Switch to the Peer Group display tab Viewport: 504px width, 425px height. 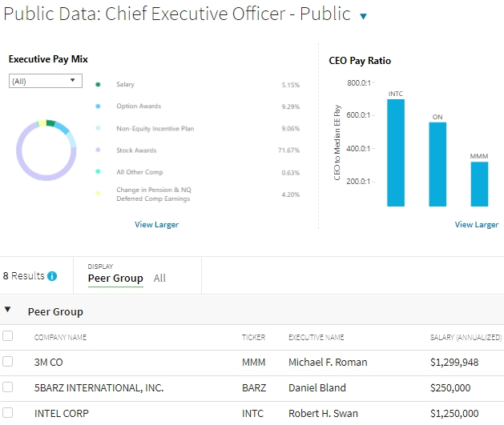click(115, 279)
